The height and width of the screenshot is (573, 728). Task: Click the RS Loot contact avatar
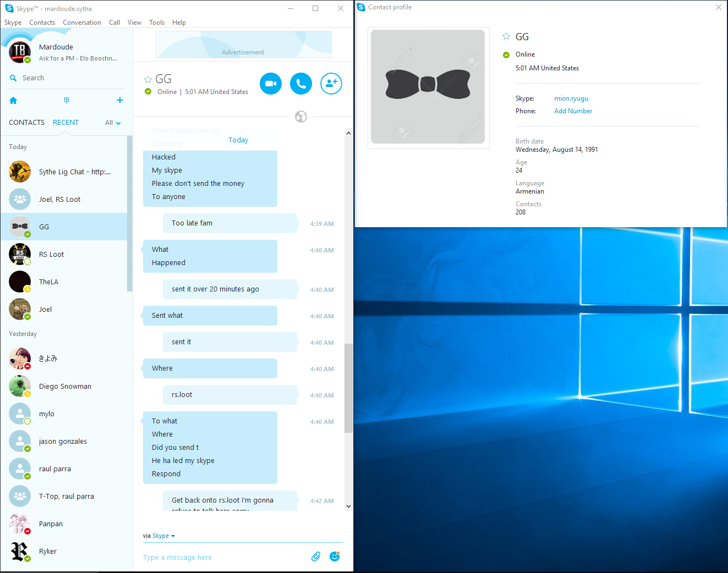coord(20,254)
